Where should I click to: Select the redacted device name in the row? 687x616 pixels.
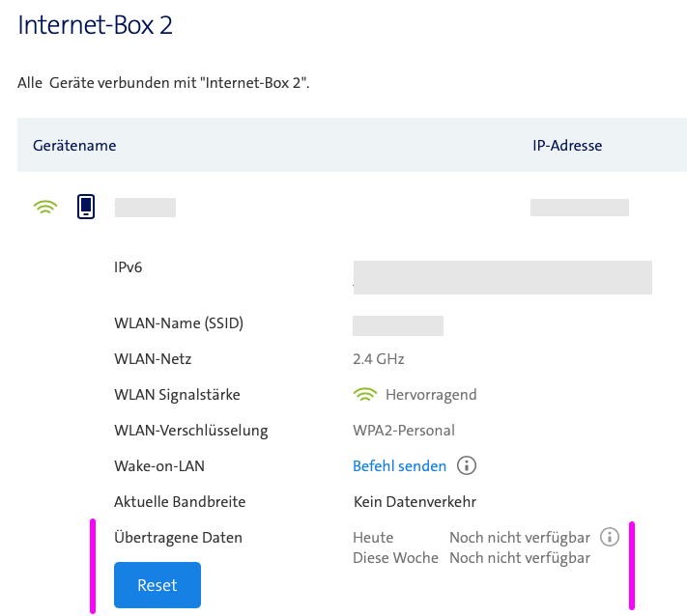(x=145, y=208)
